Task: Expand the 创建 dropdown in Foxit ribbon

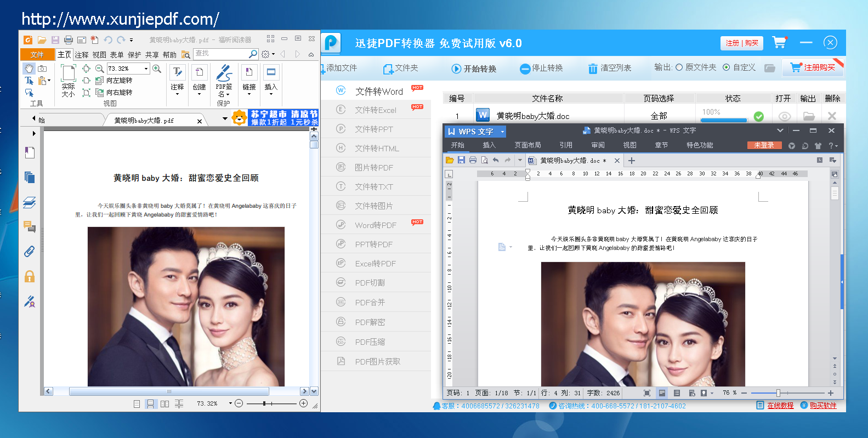Action: point(199,94)
